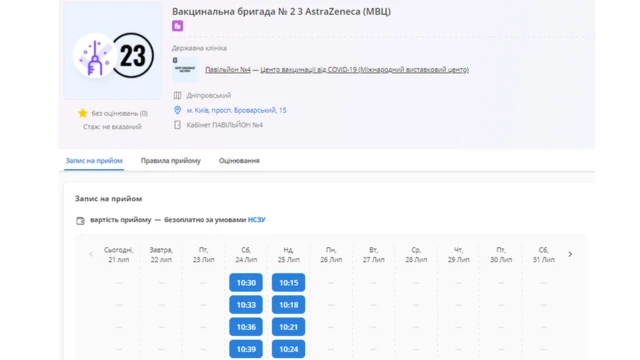Screen dimensions: 640x360
Task: Switch to Оцінювання tab
Action: tap(239, 161)
